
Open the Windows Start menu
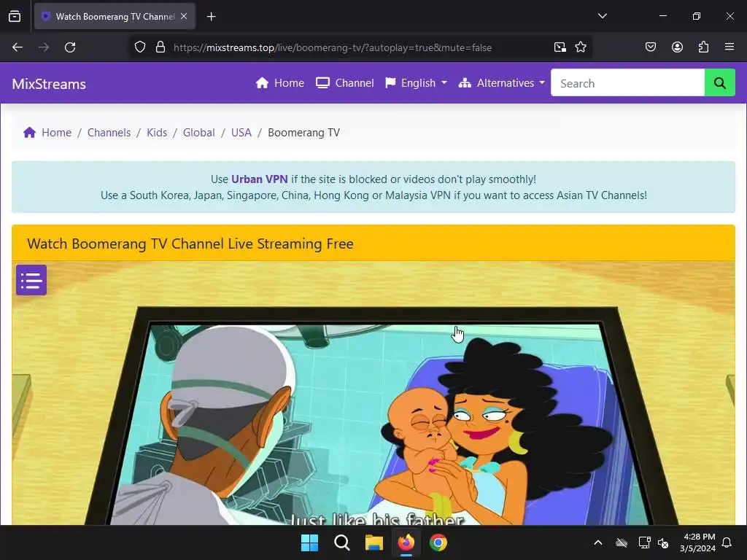pos(309,542)
